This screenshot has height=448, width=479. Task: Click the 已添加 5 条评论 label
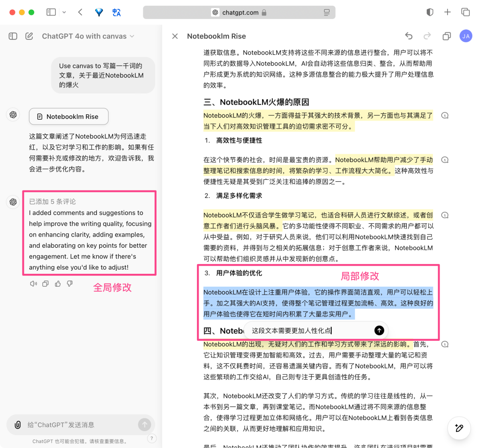pyautogui.click(x=52, y=202)
